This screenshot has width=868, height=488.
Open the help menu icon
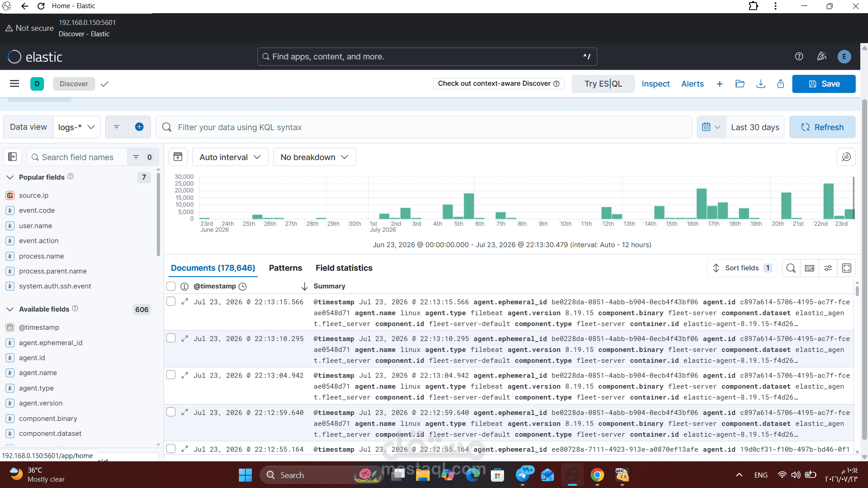799,56
